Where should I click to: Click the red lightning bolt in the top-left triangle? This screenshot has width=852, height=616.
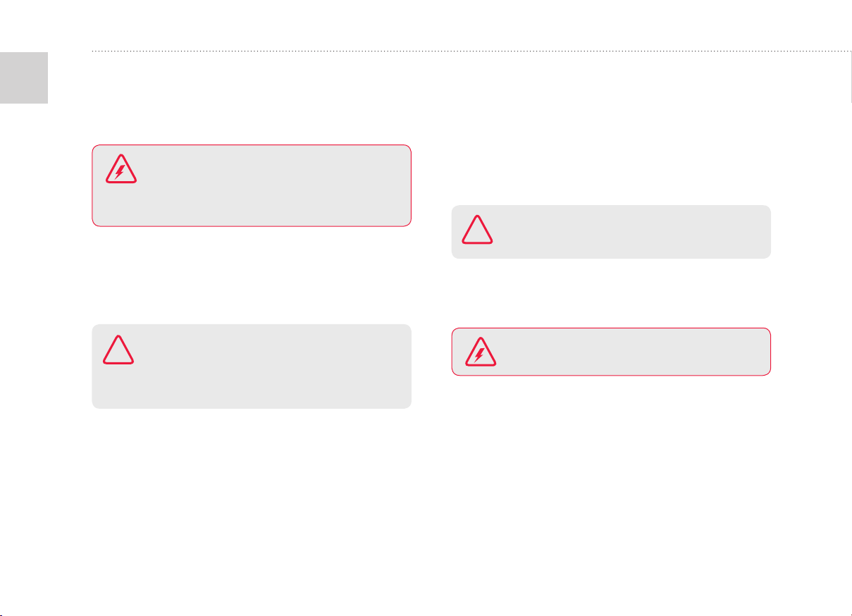121,171
